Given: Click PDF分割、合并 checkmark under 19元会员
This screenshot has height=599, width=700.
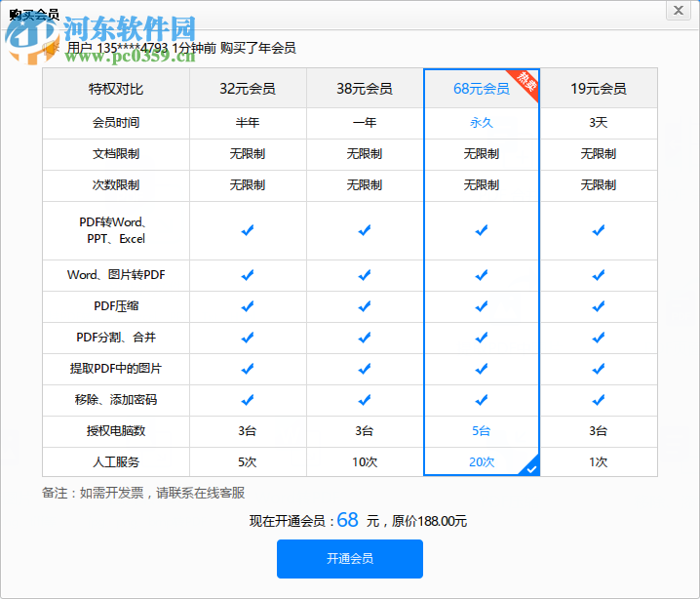Looking at the screenshot, I should pyautogui.click(x=599, y=338).
